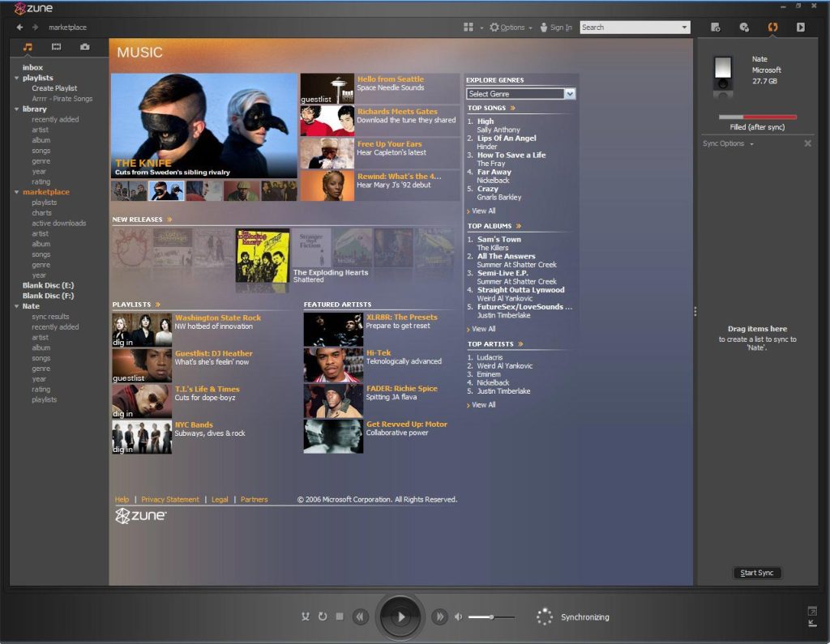
Task: Click the device storage fill bar
Action: click(758, 117)
